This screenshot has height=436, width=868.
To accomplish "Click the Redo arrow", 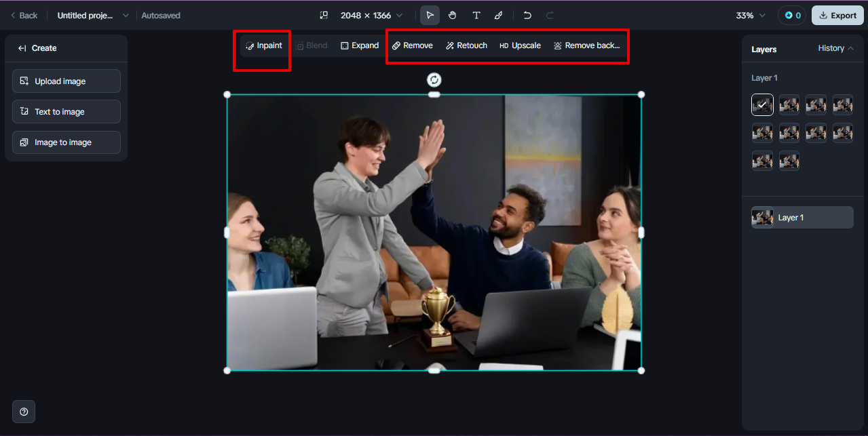I will (x=550, y=15).
